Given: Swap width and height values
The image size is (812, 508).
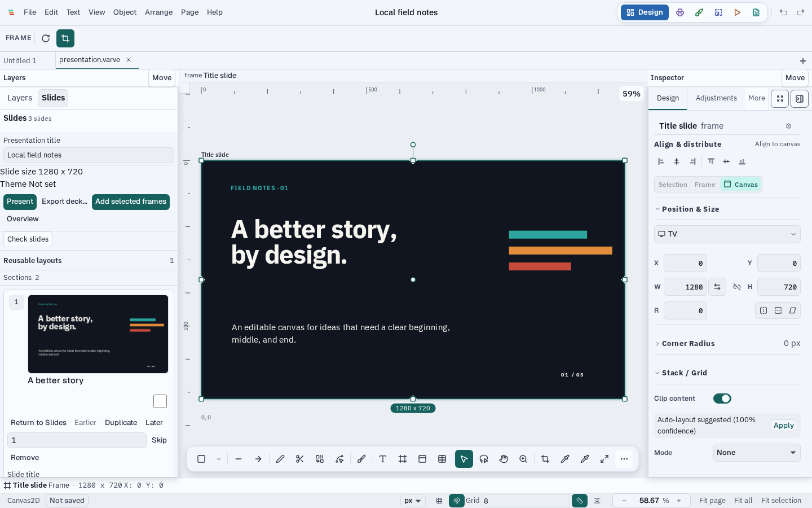Looking at the screenshot, I should tap(717, 287).
